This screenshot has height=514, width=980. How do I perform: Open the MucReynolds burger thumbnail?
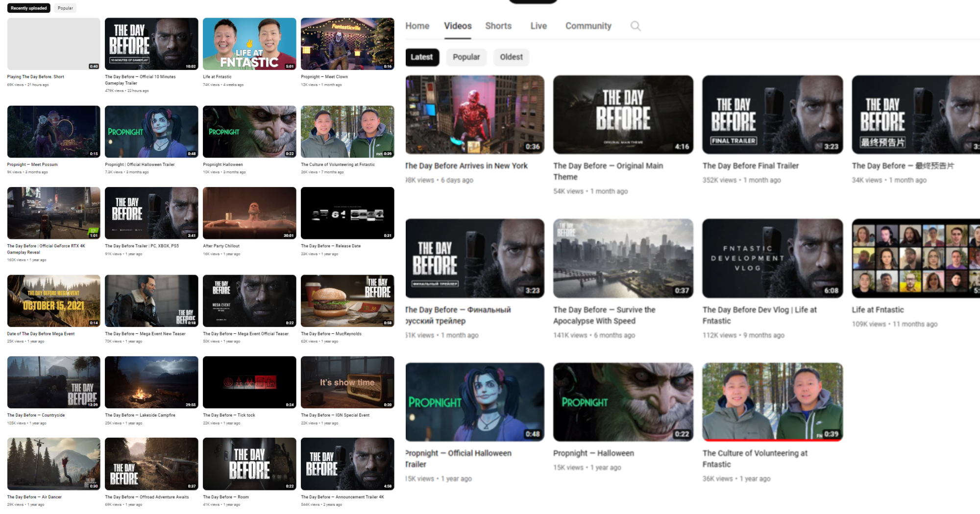pyautogui.click(x=347, y=301)
